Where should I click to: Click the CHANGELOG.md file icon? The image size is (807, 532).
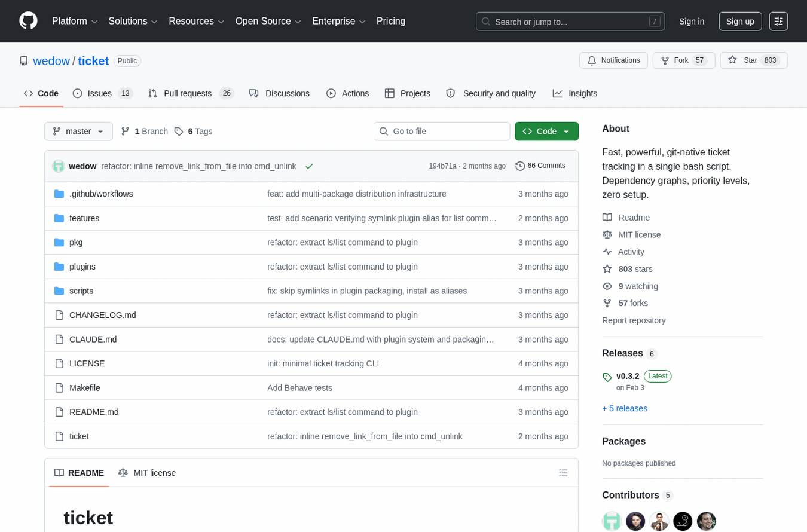click(x=59, y=315)
